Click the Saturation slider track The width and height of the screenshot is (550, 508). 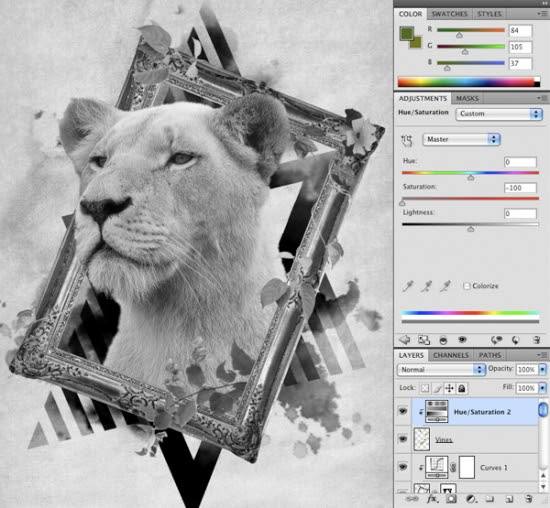point(470,199)
